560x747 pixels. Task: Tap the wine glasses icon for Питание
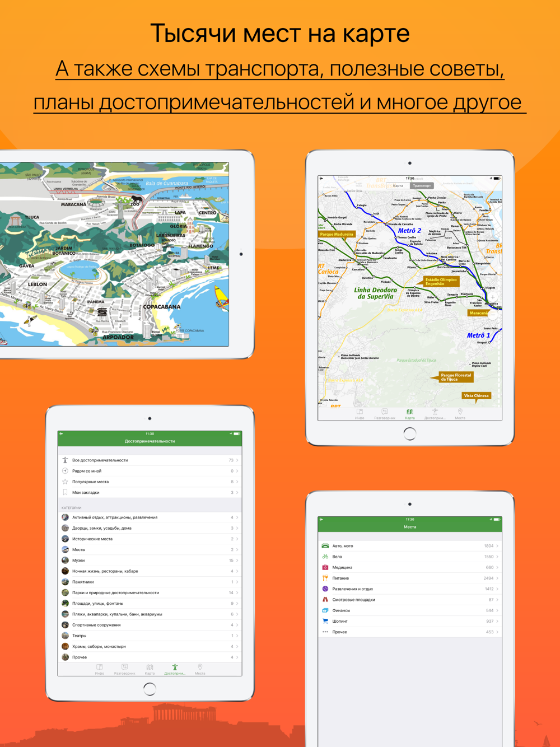click(325, 578)
